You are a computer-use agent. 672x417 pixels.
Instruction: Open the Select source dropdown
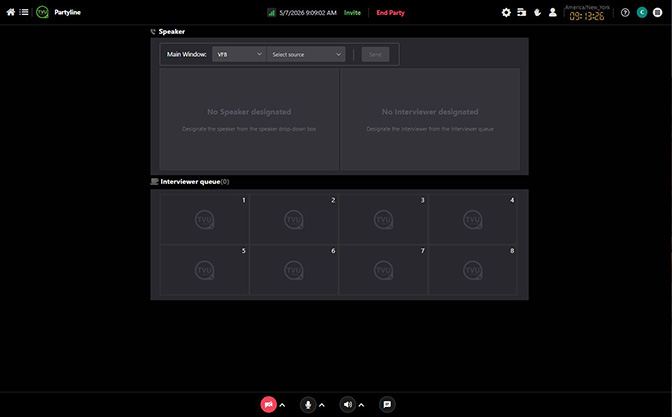pyautogui.click(x=306, y=54)
